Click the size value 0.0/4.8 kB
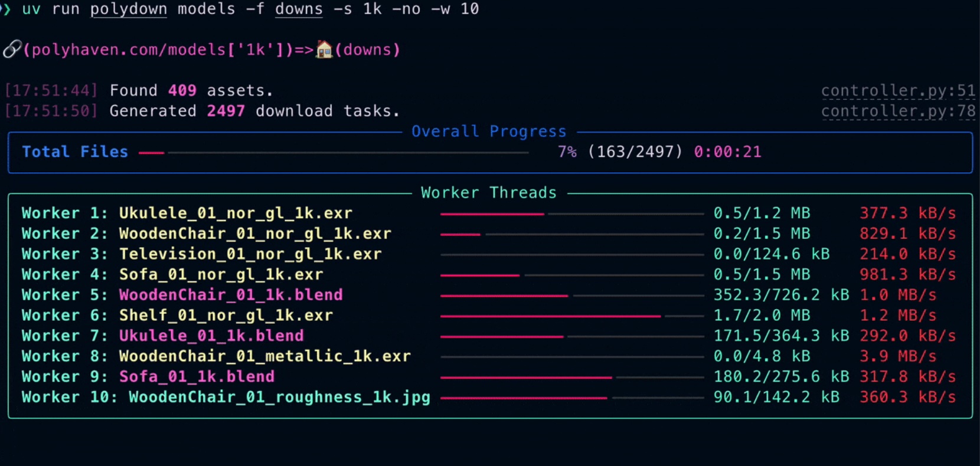This screenshot has height=466, width=980. click(762, 356)
